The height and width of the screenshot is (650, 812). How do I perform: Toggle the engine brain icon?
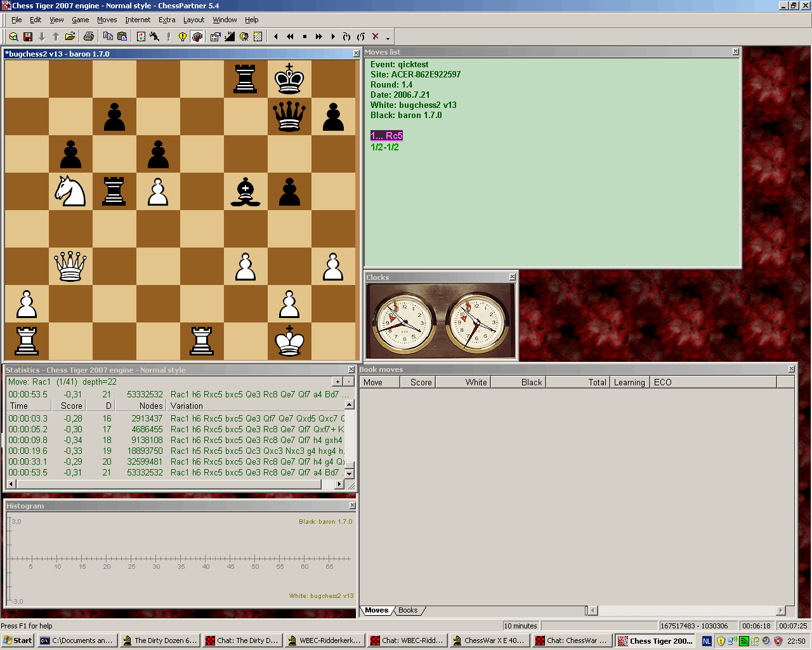pyautogui.click(x=197, y=37)
